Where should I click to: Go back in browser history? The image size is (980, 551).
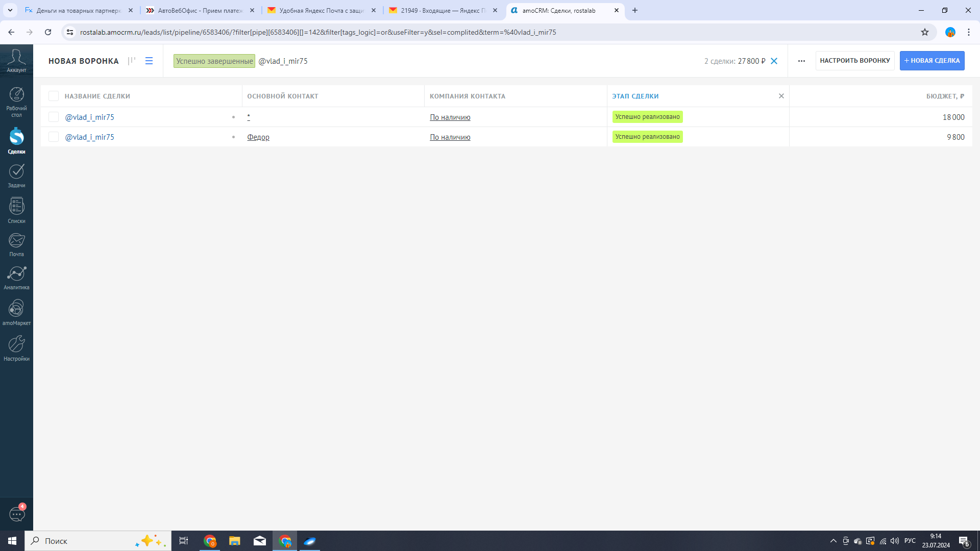tap(11, 32)
